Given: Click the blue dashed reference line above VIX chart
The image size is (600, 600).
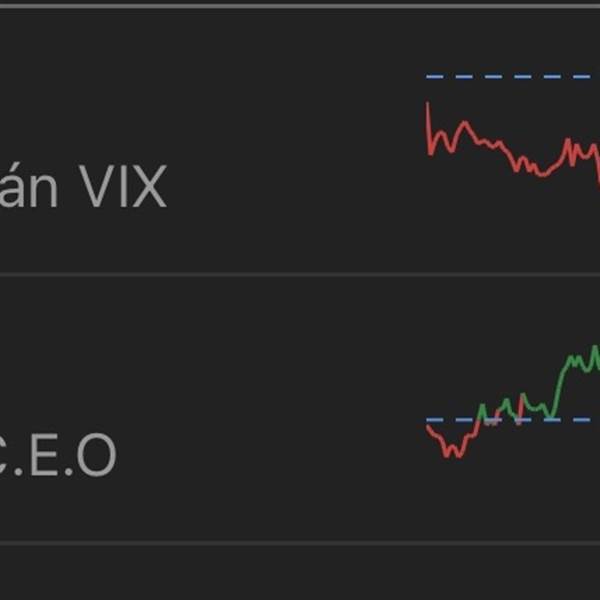Looking at the screenshot, I should point(513,77).
